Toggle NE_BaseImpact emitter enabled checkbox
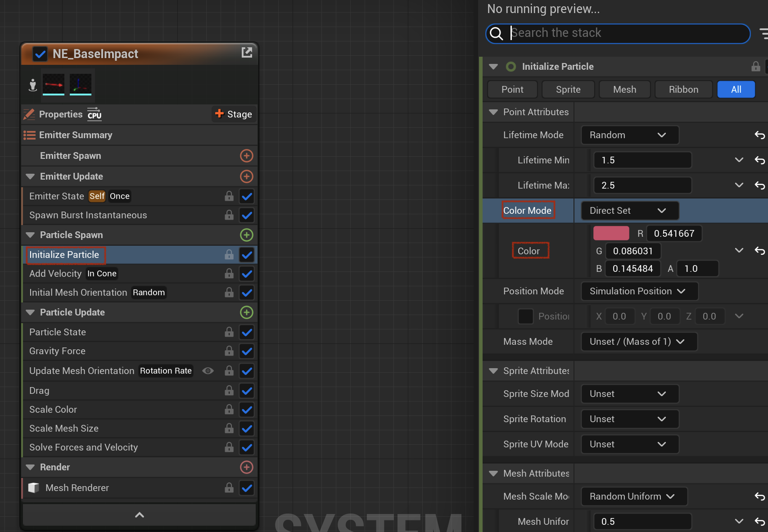768x532 pixels. pos(40,54)
